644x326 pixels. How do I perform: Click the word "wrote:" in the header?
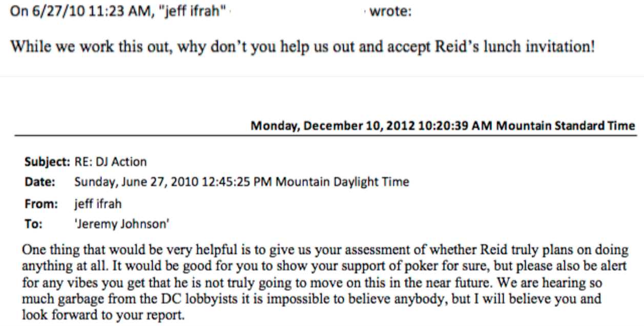(x=390, y=12)
